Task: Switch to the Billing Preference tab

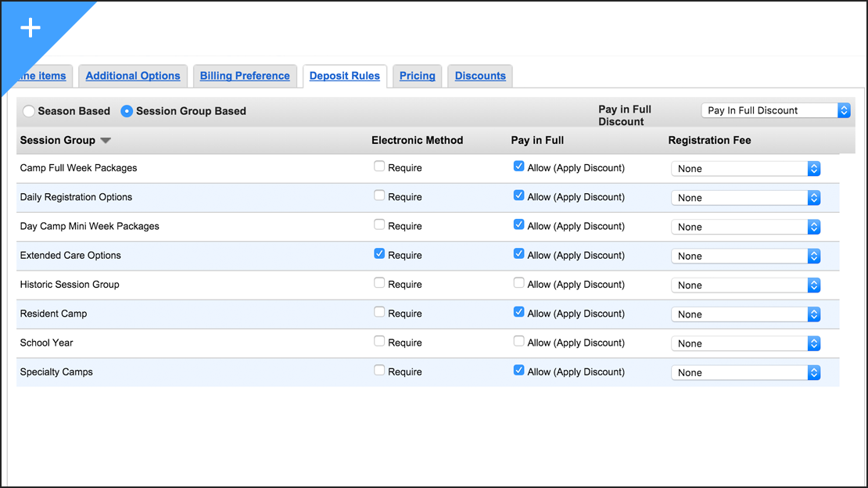Action: point(245,76)
